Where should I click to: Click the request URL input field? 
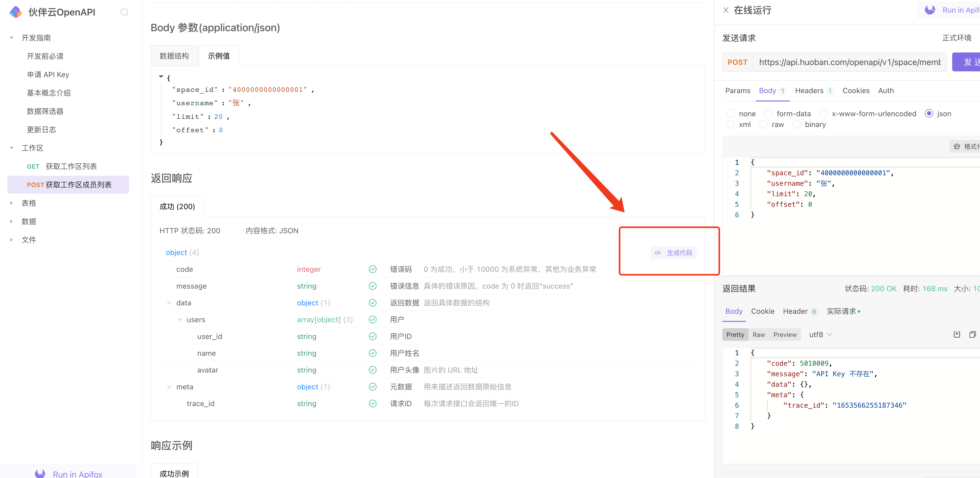click(x=849, y=62)
